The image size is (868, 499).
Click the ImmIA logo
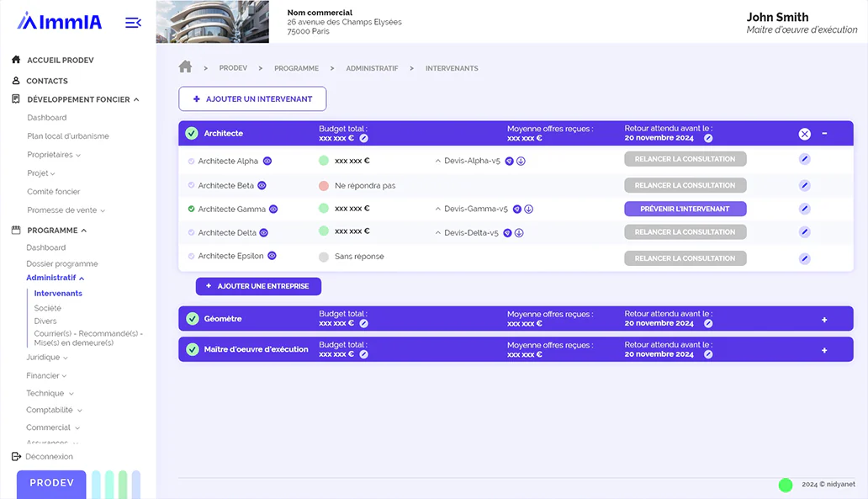click(59, 22)
